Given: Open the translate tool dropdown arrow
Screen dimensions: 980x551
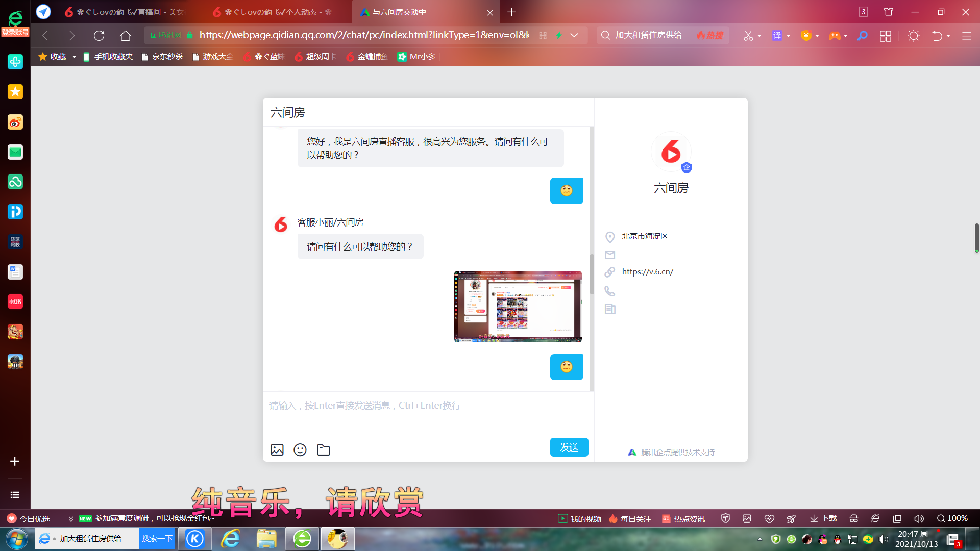Looking at the screenshot, I should (x=789, y=36).
